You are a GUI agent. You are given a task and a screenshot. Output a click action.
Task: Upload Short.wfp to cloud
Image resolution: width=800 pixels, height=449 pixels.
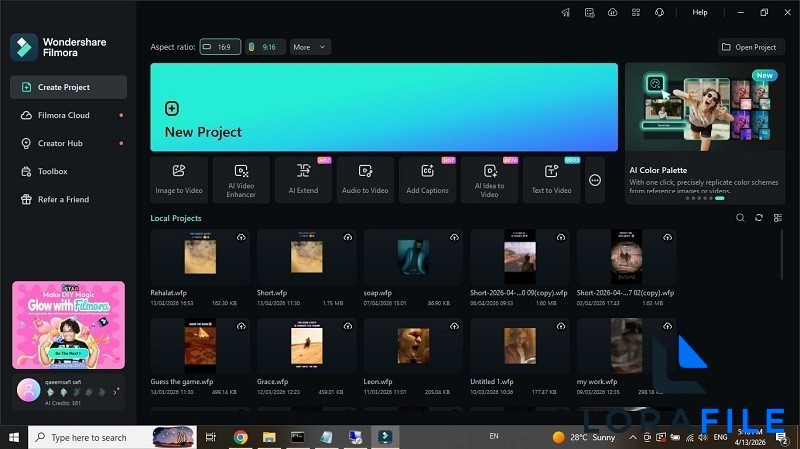coord(348,237)
